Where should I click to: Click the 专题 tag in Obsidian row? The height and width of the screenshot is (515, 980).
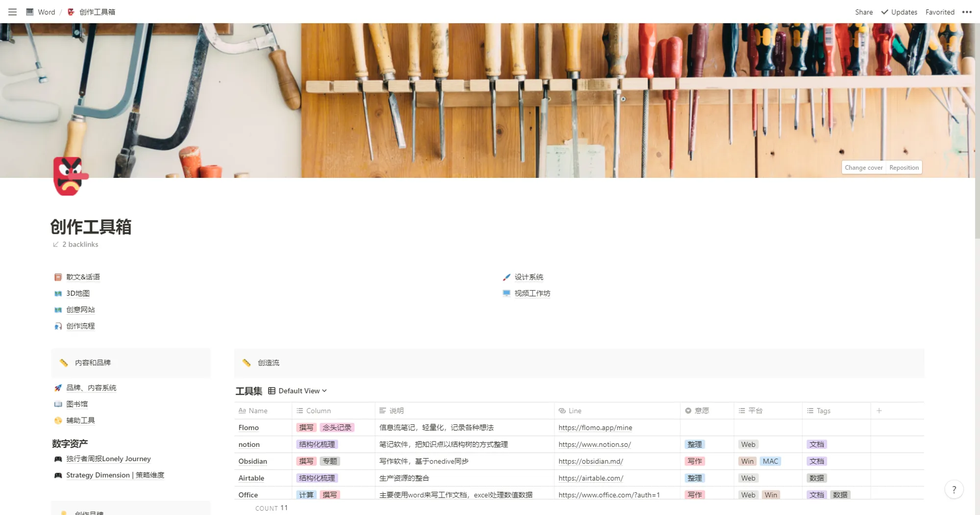pyautogui.click(x=330, y=461)
